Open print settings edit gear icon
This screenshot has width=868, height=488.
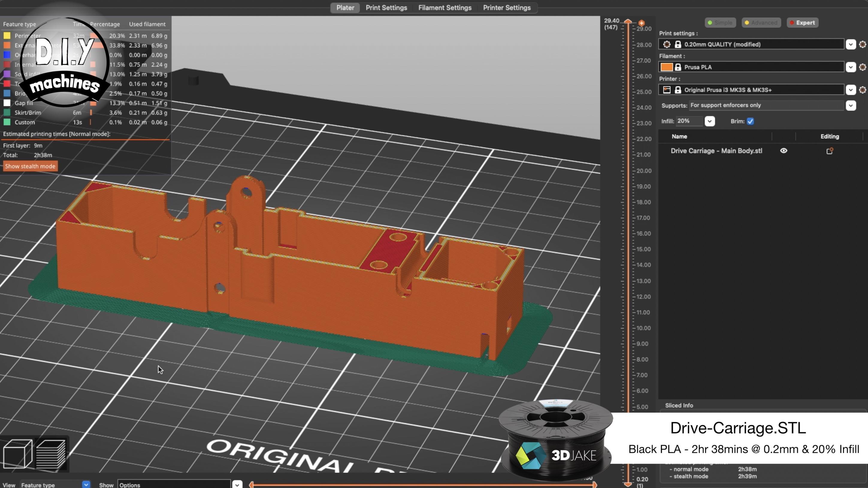click(x=862, y=44)
